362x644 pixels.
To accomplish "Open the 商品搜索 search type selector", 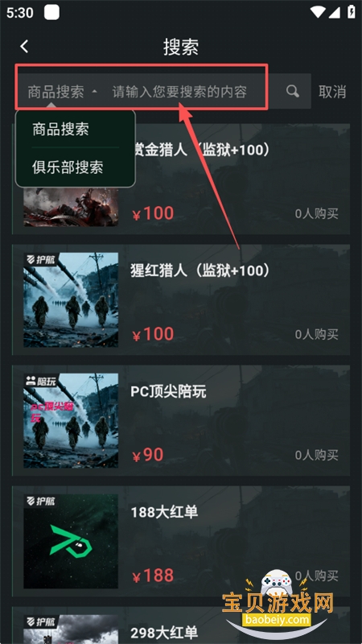I will (x=63, y=91).
